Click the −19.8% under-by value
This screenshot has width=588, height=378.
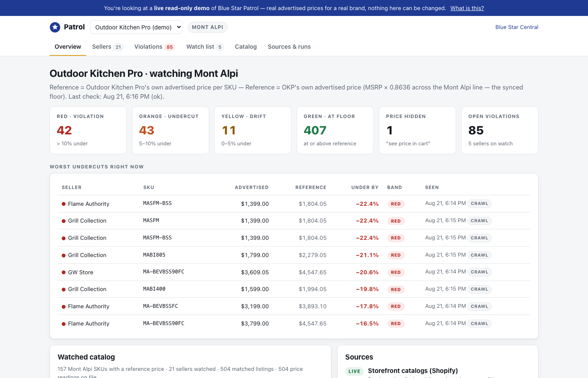point(367,289)
